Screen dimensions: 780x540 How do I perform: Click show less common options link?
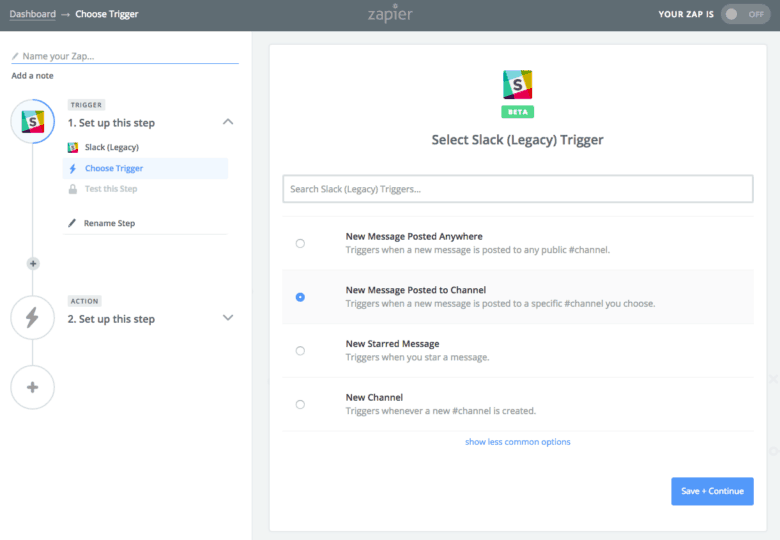point(517,442)
